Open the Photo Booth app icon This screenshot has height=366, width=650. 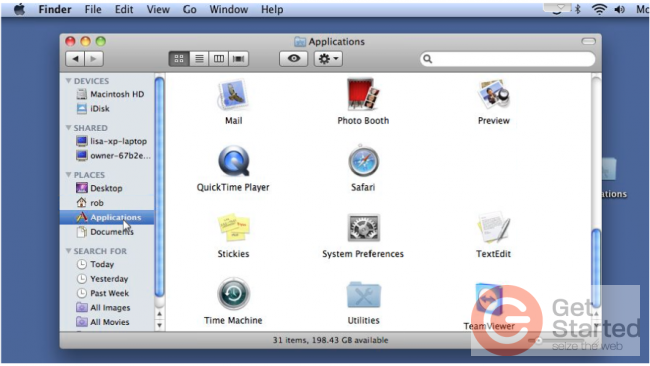coord(363,95)
